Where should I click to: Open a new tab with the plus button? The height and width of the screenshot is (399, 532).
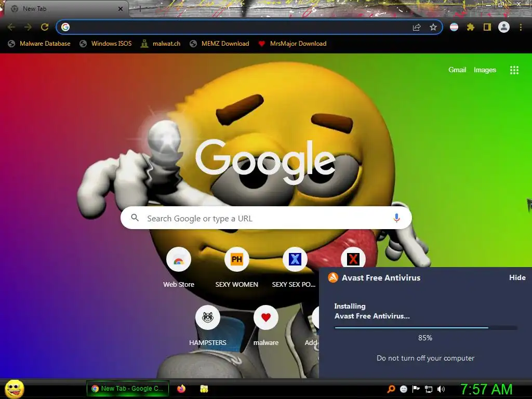coord(140,9)
